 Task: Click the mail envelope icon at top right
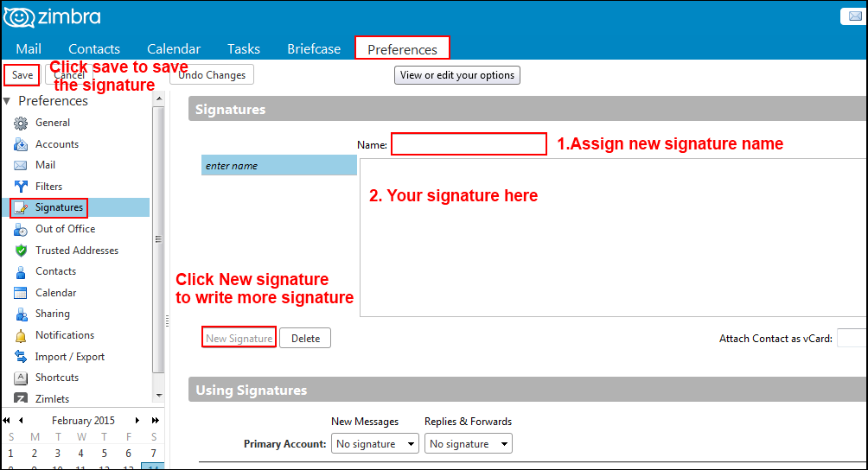pos(851,16)
